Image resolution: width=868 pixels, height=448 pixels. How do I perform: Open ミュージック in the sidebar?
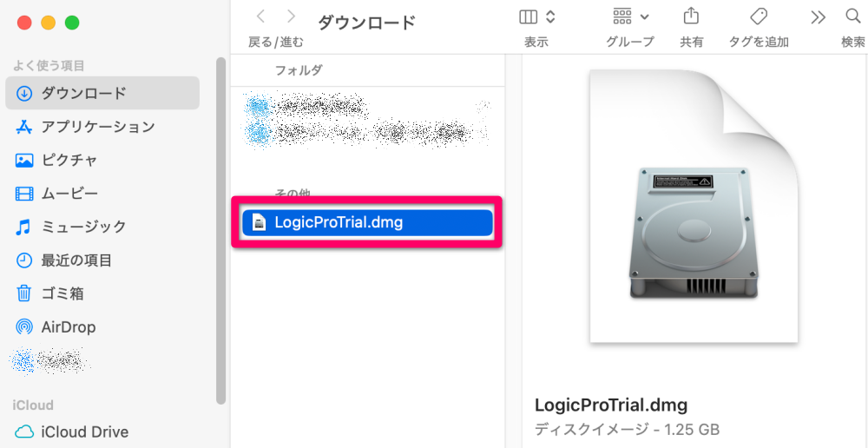(x=102, y=227)
